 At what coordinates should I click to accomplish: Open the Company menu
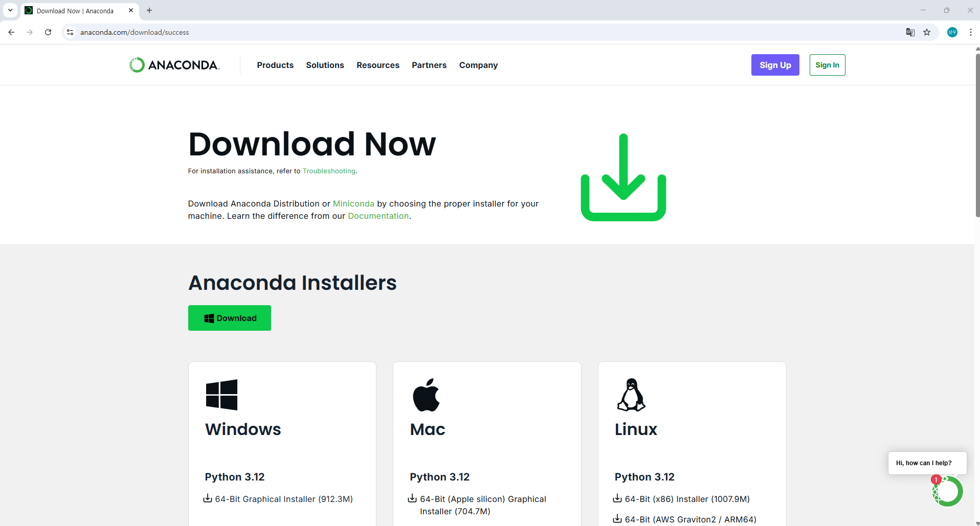pyautogui.click(x=478, y=65)
